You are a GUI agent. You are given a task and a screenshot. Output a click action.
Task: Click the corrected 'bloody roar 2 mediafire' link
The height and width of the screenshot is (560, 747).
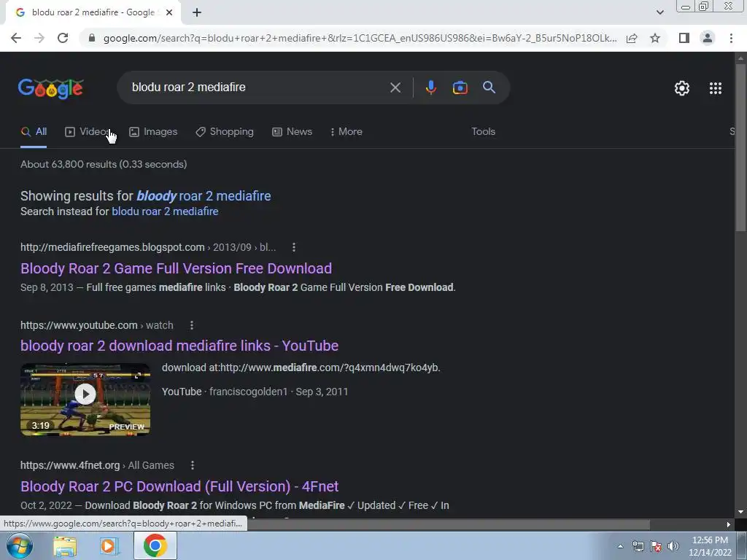[x=204, y=195]
